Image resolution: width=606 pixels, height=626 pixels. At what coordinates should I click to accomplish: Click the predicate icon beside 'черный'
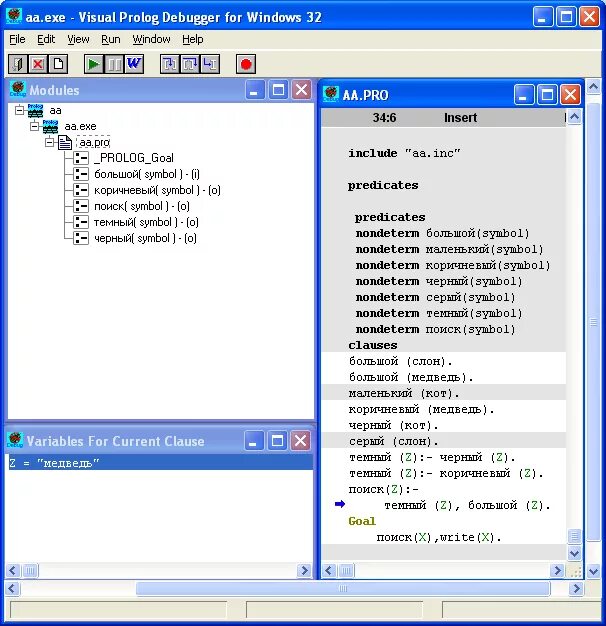[81, 238]
